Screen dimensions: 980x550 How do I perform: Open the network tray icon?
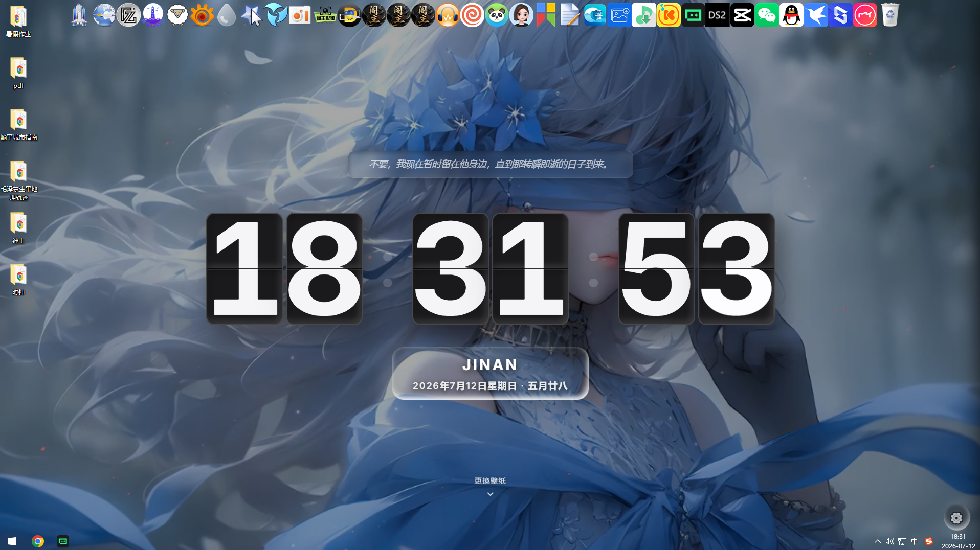pos(902,541)
